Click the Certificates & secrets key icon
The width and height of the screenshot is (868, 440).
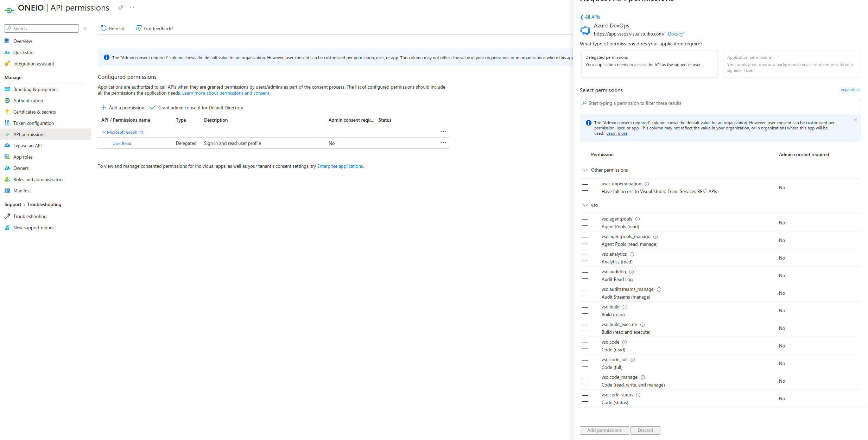[x=7, y=112]
